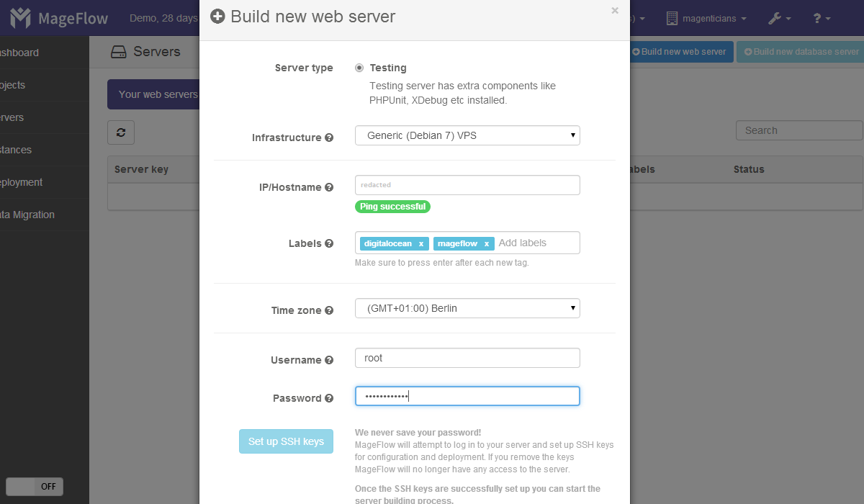Viewport: 864px width, 504px height.
Task: Click the IP/Hostname help question icon
Action: point(329,187)
